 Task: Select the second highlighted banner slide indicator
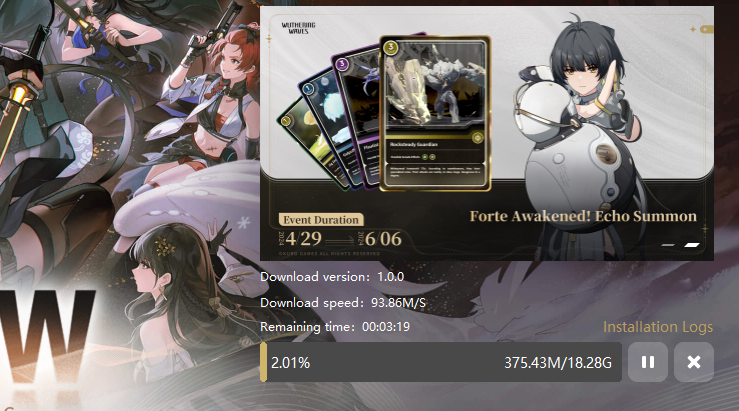click(691, 245)
